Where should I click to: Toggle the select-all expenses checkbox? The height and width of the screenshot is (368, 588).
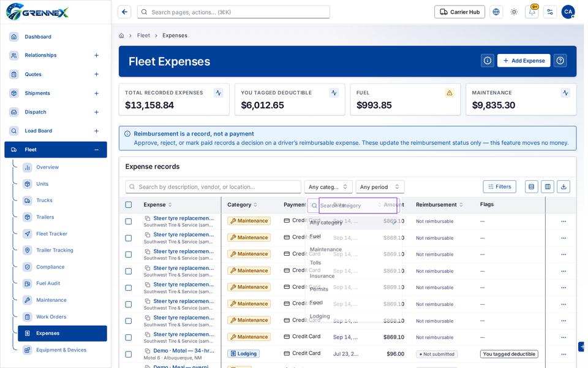pyautogui.click(x=129, y=205)
